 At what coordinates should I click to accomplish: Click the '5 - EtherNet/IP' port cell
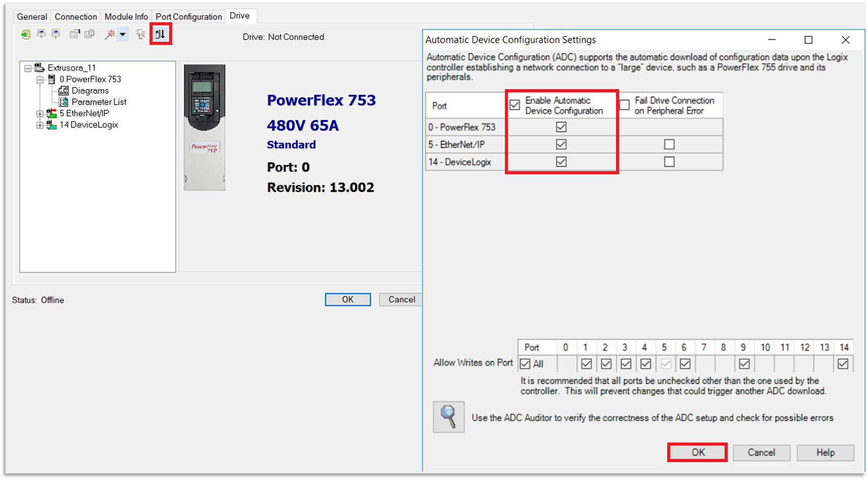pyautogui.click(x=466, y=145)
